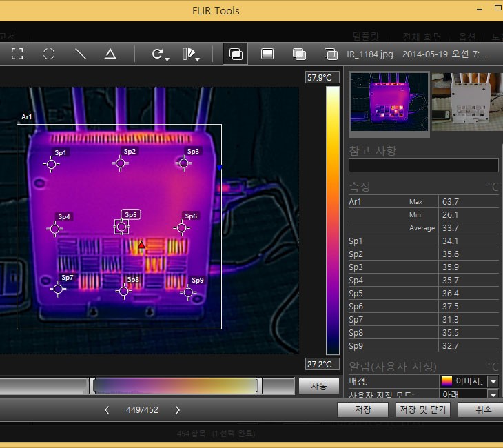Click the Sp1 spot marker on image
The height and width of the screenshot is (448, 503).
point(51,164)
